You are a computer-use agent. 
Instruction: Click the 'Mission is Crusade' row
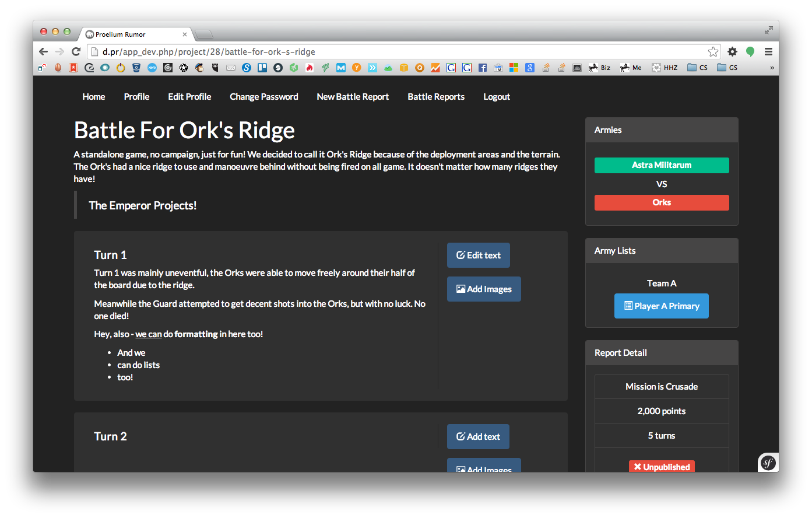(662, 387)
